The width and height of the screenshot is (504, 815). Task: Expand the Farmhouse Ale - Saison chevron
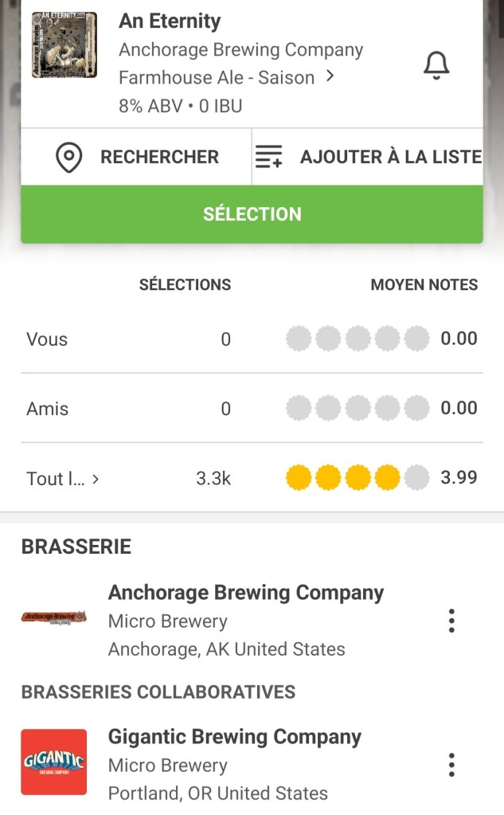(330, 77)
